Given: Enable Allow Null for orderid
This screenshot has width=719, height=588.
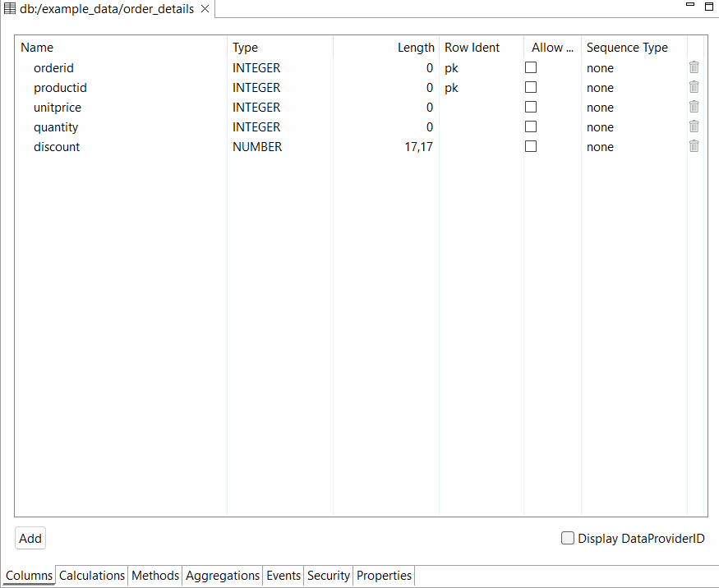Looking at the screenshot, I should coord(531,67).
